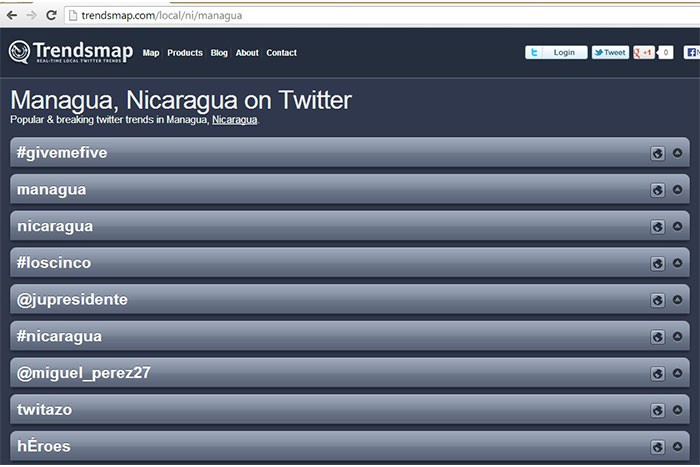Click globe icon in #nicaragua row

[657, 337]
